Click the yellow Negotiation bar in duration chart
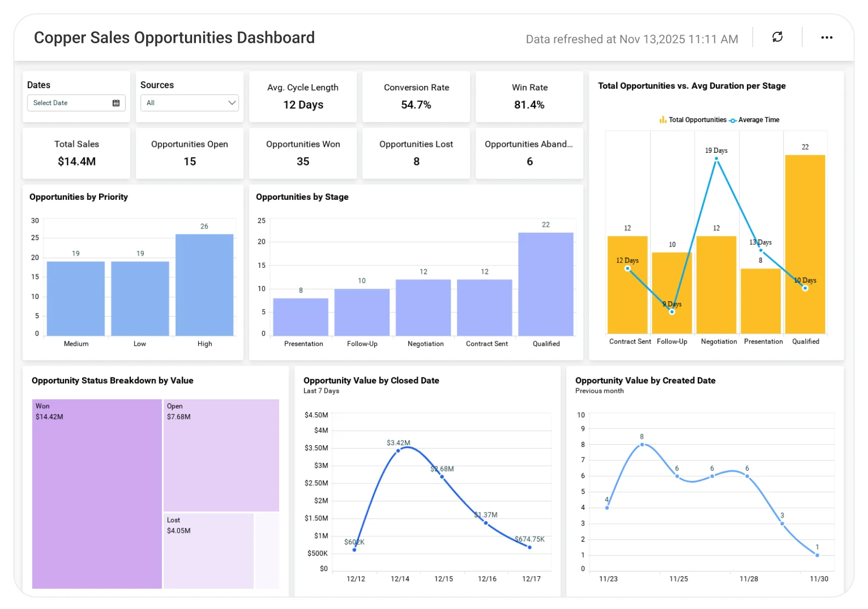The width and height of the screenshot is (868, 609). (x=716, y=285)
